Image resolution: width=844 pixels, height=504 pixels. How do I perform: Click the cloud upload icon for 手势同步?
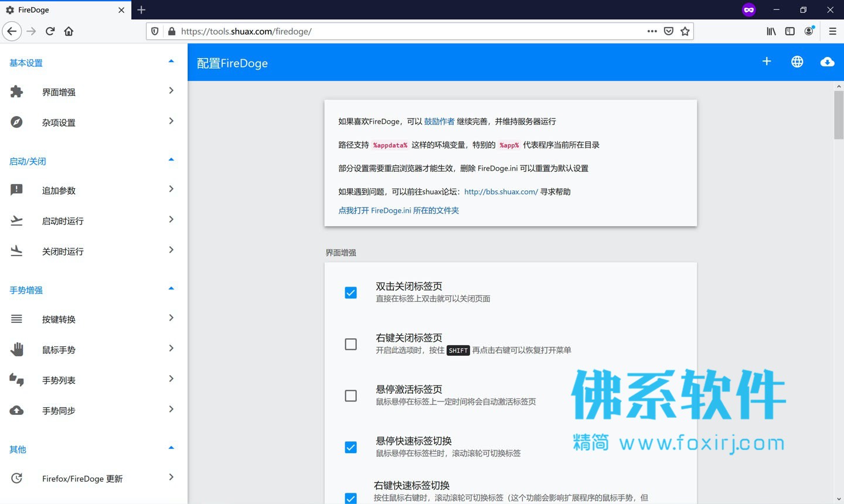coord(16,410)
